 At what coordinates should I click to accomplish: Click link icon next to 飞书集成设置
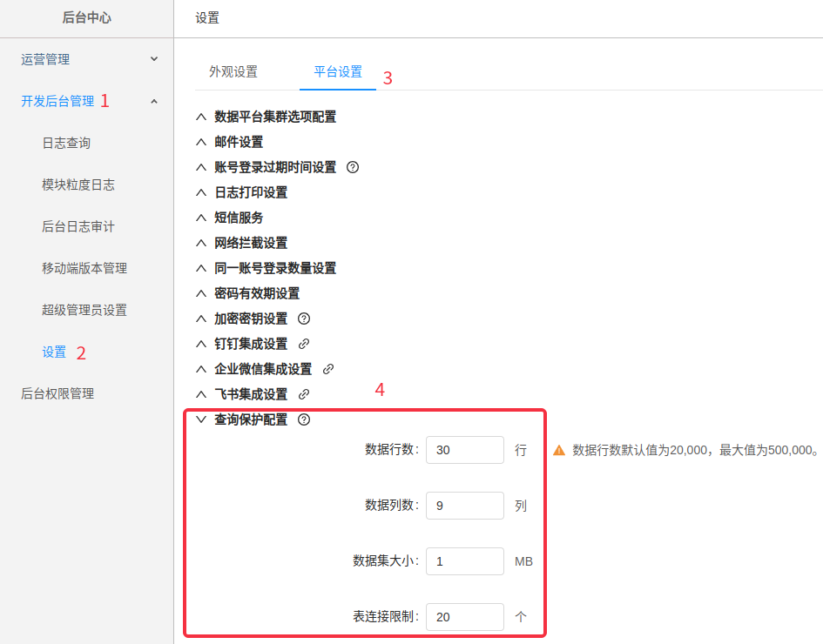304,394
